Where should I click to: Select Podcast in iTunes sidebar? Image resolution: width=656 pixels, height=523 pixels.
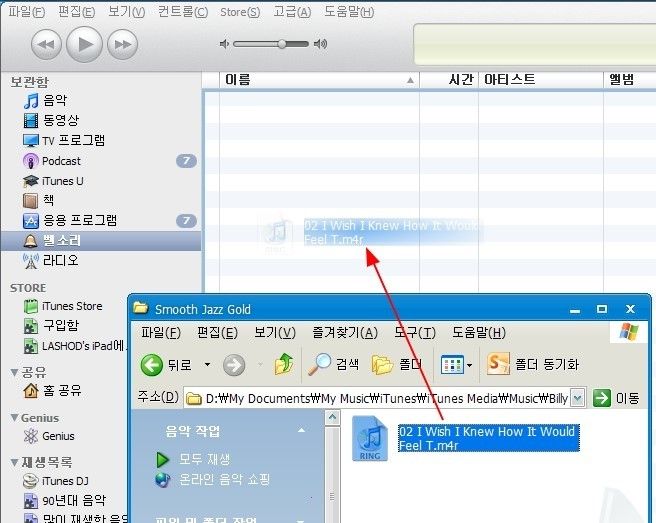pyautogui.click(x=61, y=161)
